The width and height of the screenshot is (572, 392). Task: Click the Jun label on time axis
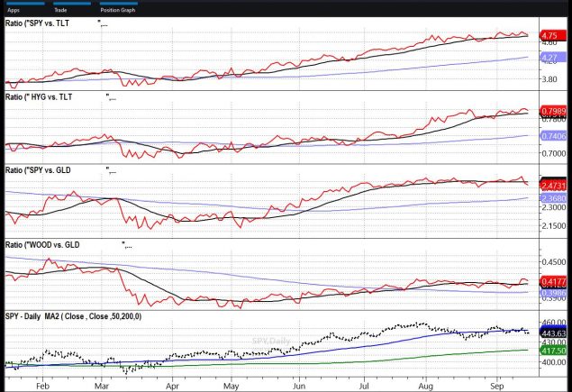click(x=299, y=387)
